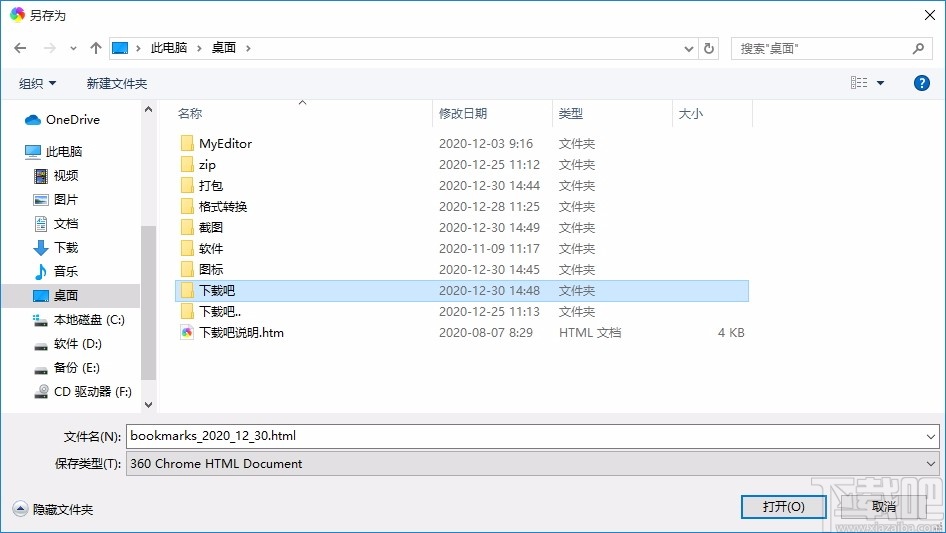Open the address bar history dropdown
This screenshot has height=533, width=946.
tap(688, 48)
